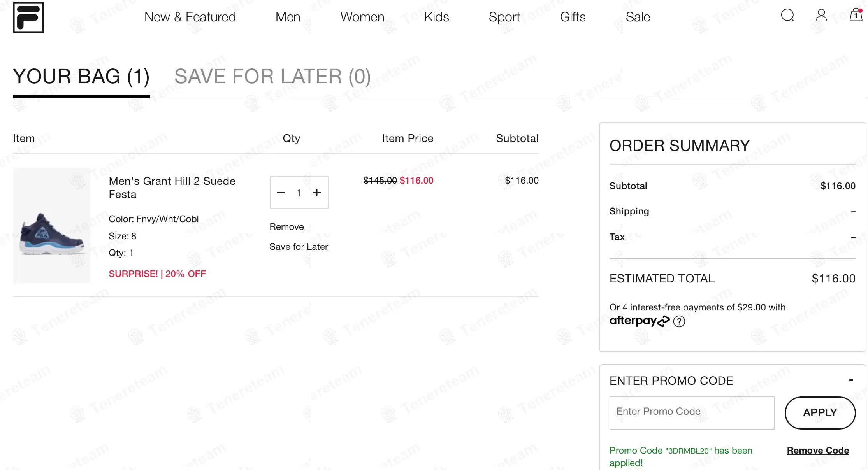Image resolution: width=868 pixels, height=470 pixels.
Task: Click the Apply promo button
Action: coord(820,413)
